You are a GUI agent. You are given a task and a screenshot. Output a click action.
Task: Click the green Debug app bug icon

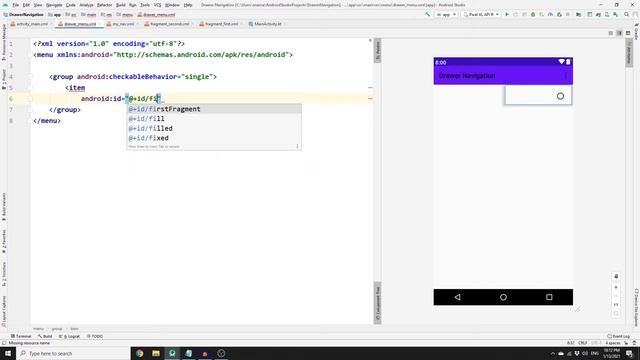533,14
